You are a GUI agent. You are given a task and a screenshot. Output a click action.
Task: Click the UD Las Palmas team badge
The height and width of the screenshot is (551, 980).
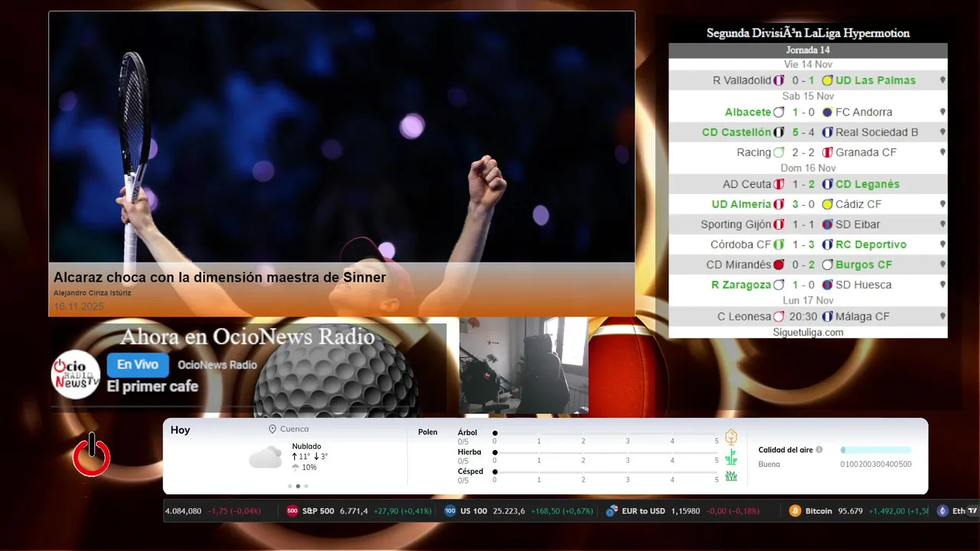[x=827, y=80]
